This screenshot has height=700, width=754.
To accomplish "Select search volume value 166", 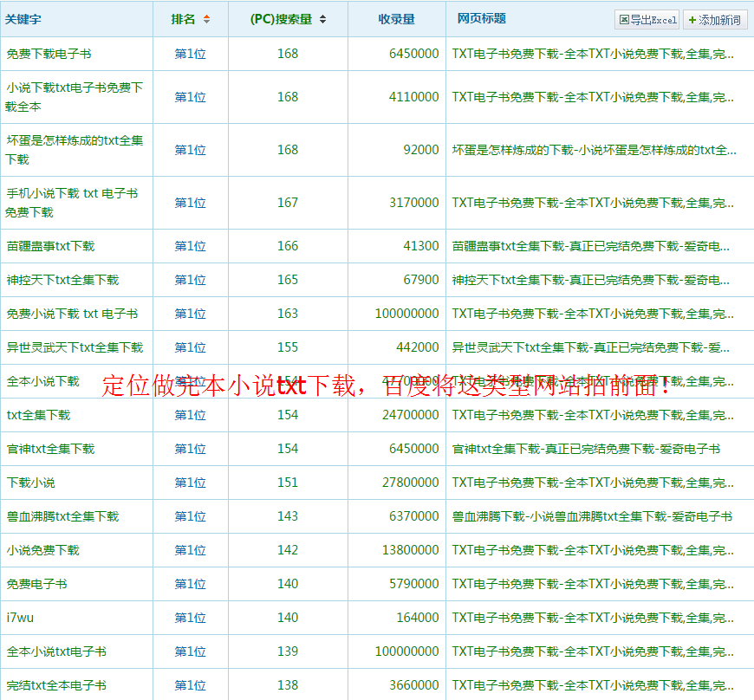I will point(288,246).
